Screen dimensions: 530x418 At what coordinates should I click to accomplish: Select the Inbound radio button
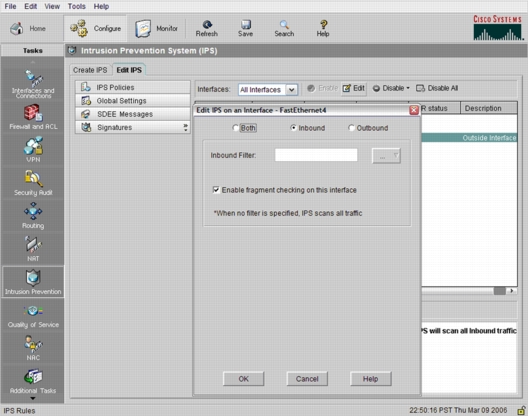(x=293, y=128)
